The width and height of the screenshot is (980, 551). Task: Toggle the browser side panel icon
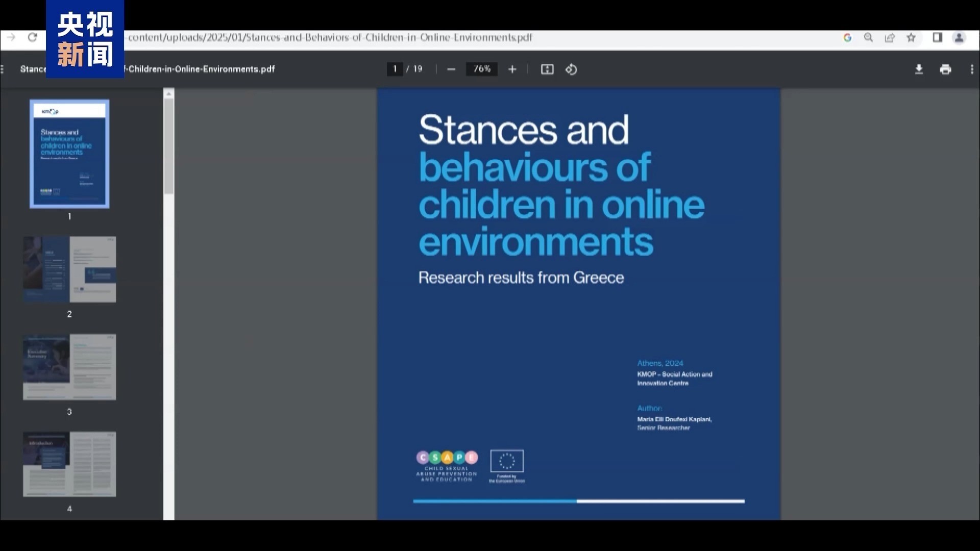(x=937, y=37)
